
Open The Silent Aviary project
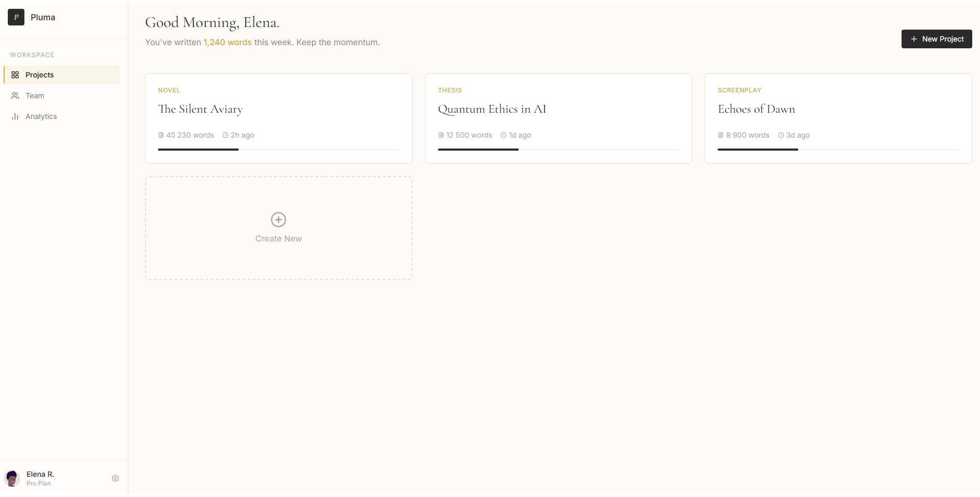(x=200, y=109)
